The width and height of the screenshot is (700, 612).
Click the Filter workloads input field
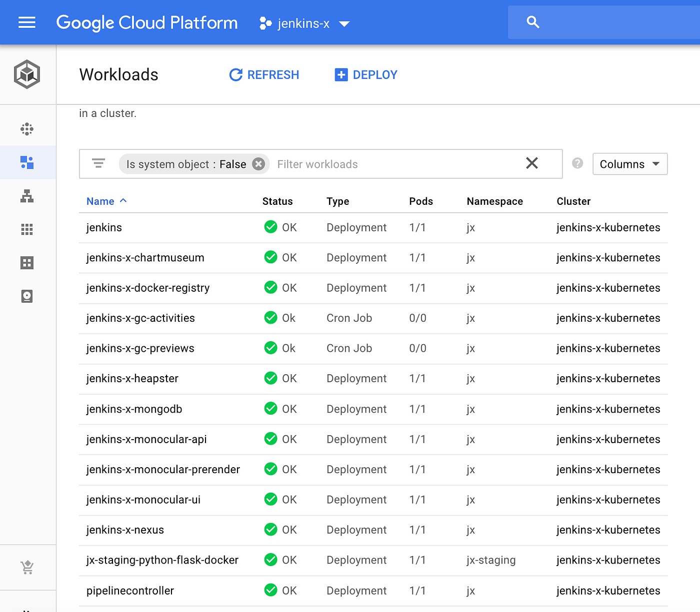[x=395, y=164]
